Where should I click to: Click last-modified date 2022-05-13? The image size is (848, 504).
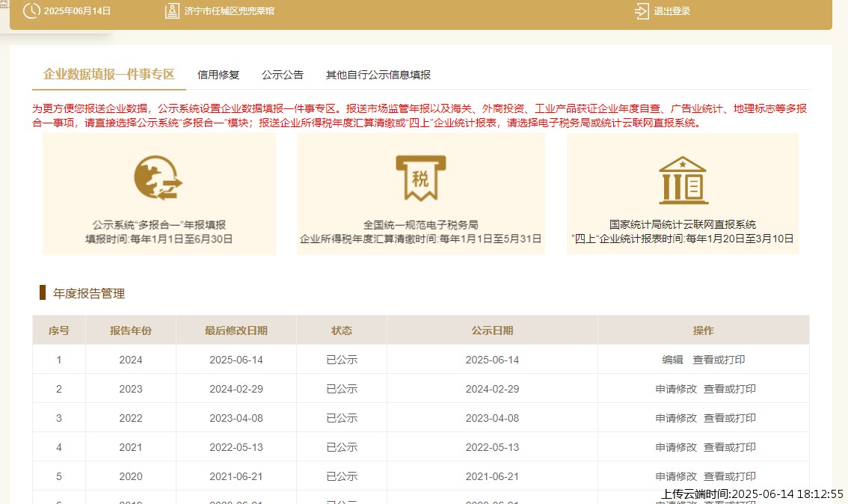(x=236, y=447)
